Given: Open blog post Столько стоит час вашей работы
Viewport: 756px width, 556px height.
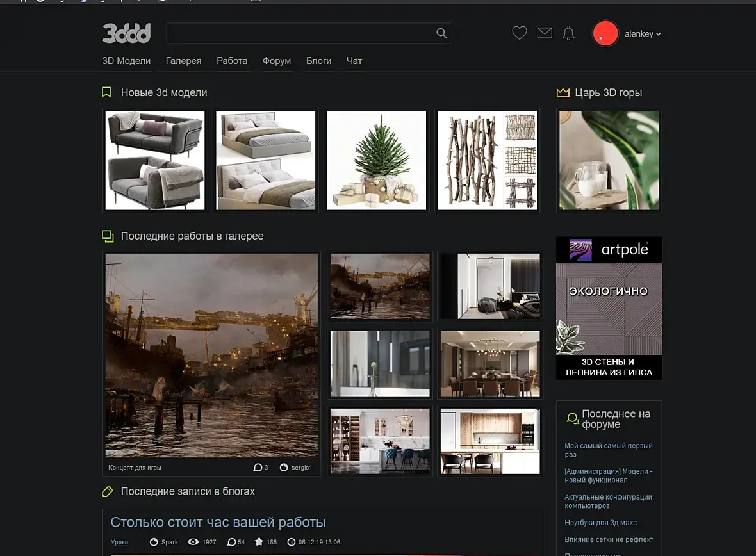Looking at the screenshot, I should tap(218, 522).
